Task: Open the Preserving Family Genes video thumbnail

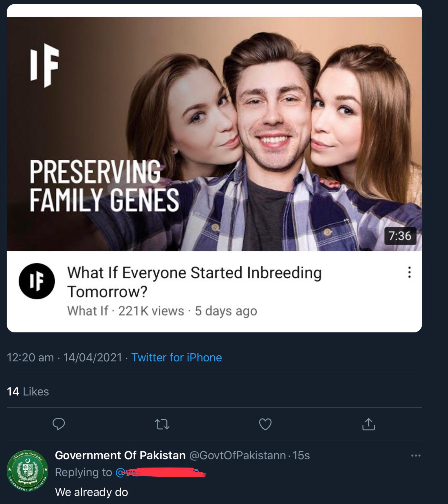Action: tap(214, 134)
